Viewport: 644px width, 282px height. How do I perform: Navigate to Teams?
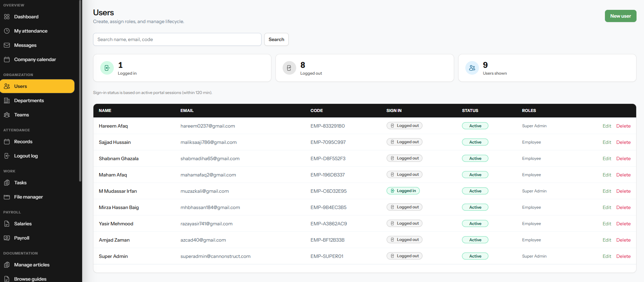[37, 115]
